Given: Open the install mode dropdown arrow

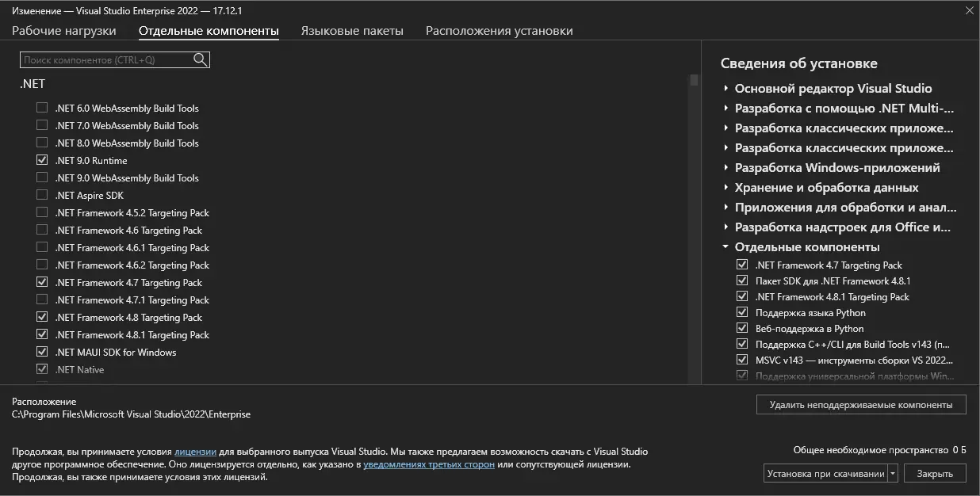Looking at the screenshot, I should 893,474.
